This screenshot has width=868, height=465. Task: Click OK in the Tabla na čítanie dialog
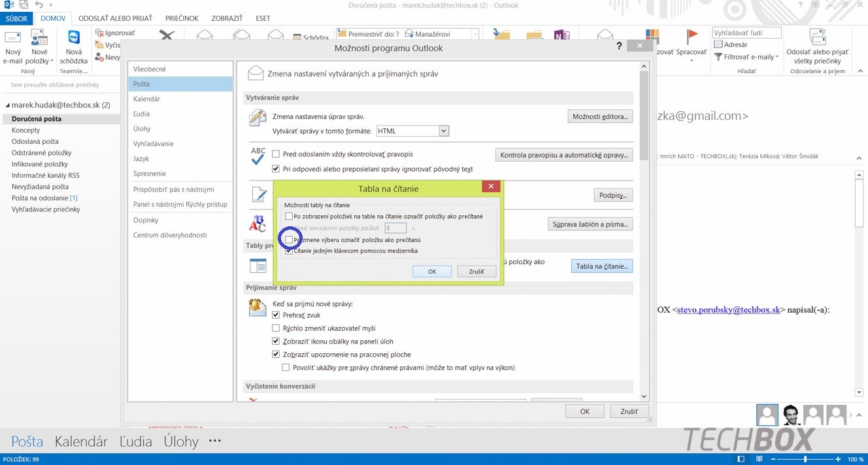click(432, 271)
